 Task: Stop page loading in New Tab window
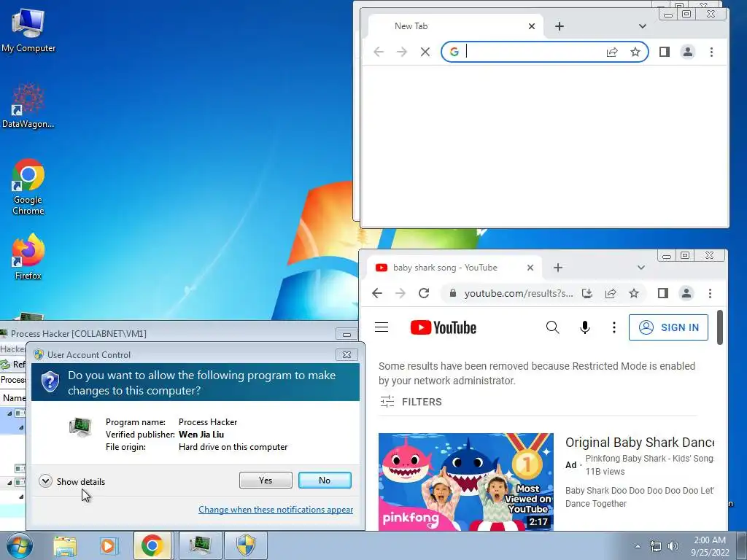tap(425, 52)
